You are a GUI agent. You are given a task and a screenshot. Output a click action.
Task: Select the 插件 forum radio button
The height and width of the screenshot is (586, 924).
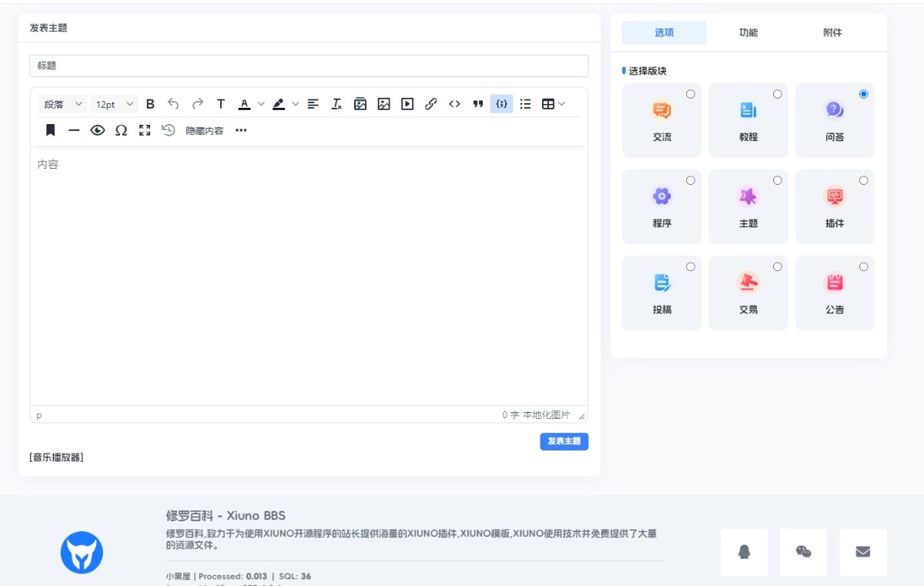(x=864, y=180)
